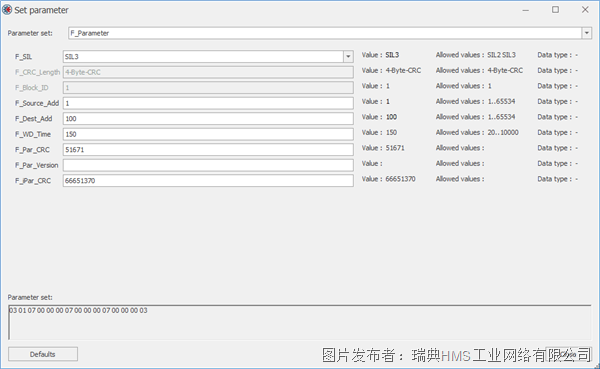Open the Parameter set dropdown arrow

(587, 33)
